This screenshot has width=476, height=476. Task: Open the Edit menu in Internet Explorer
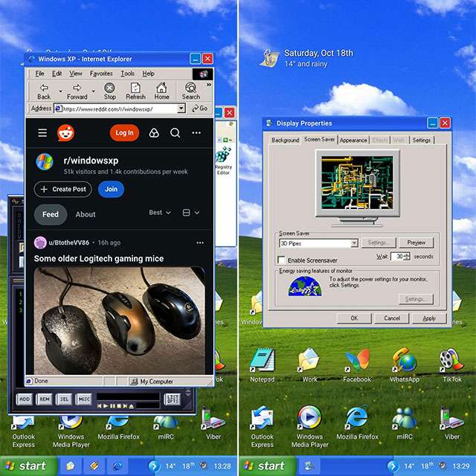(57, 74)
